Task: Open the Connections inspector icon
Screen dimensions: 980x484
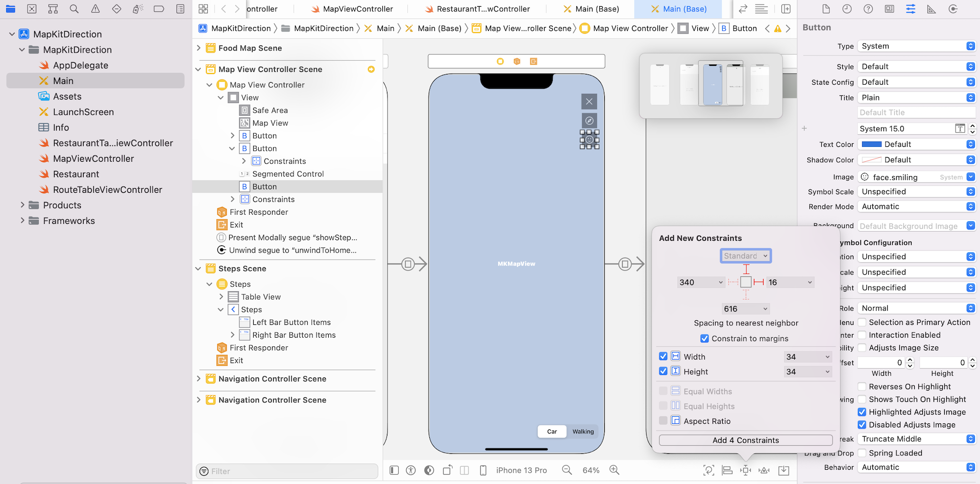Action: point(952,9)
